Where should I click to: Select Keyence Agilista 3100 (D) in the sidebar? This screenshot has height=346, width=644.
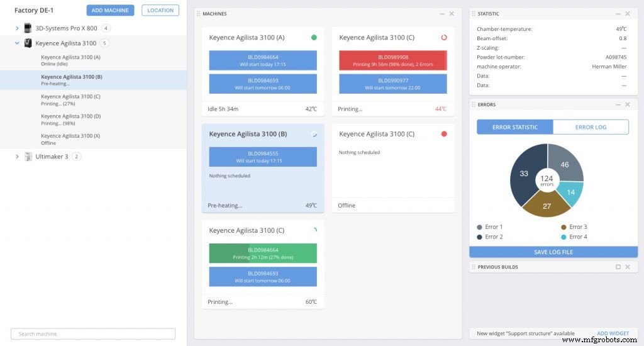tap(71, 119)
